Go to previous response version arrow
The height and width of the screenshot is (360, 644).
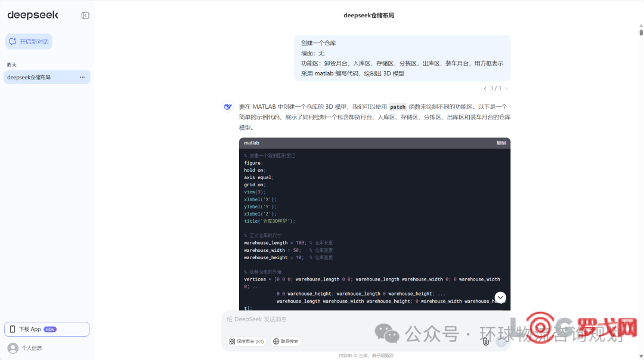pos(485,88)
